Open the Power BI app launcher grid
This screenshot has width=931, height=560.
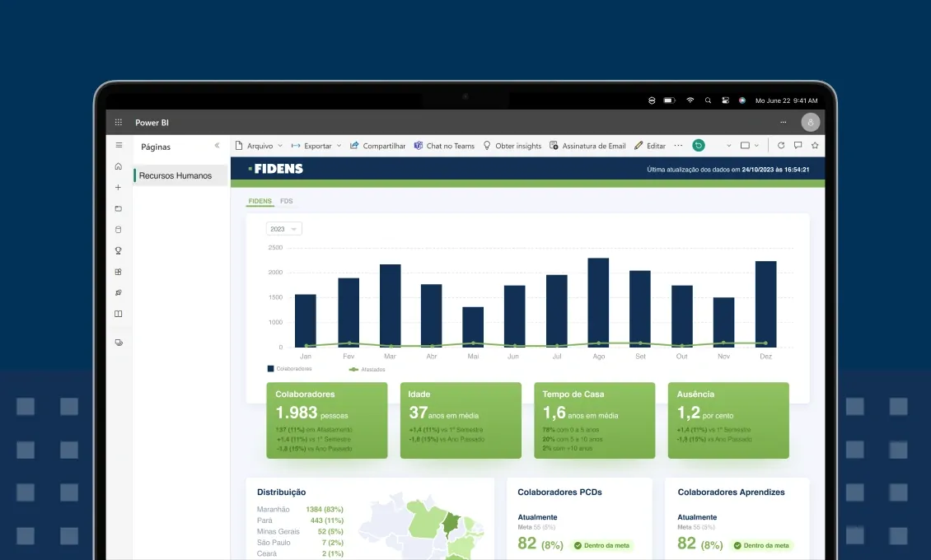click(x=118, y=122)
